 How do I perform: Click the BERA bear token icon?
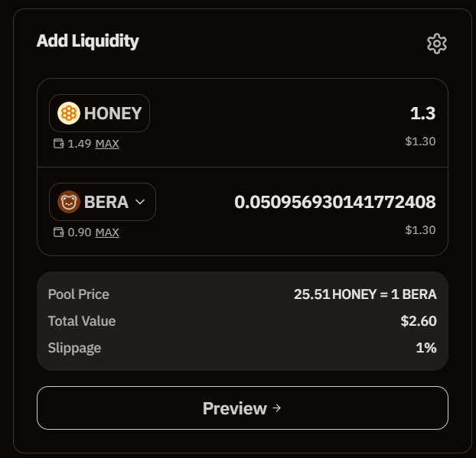click(69, 202)
